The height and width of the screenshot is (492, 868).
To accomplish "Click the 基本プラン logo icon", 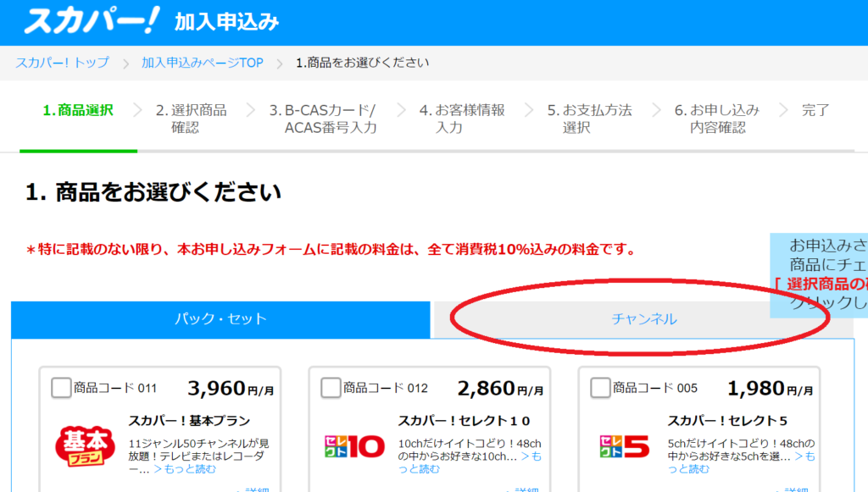I will pyautogui.click(x=85, y=446).
